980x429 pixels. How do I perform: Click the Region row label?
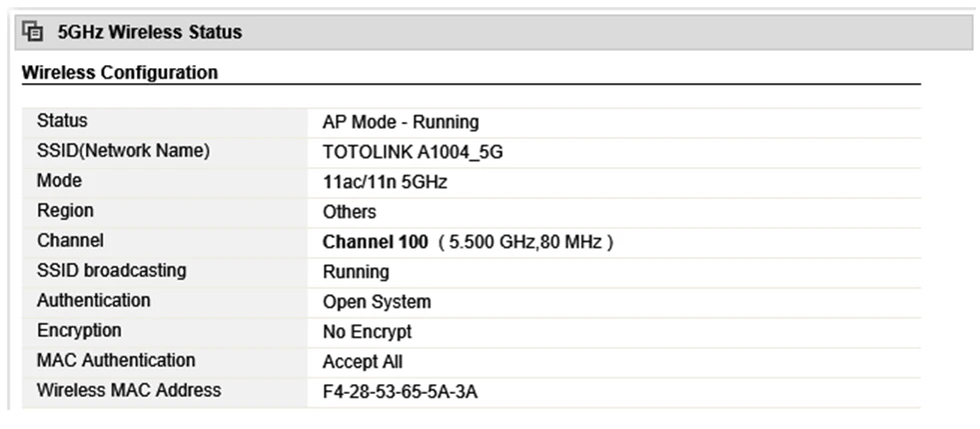[65, 211]
